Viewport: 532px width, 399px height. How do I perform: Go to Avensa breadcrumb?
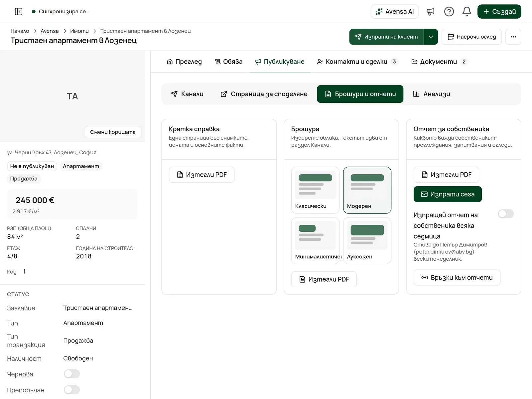50,31
